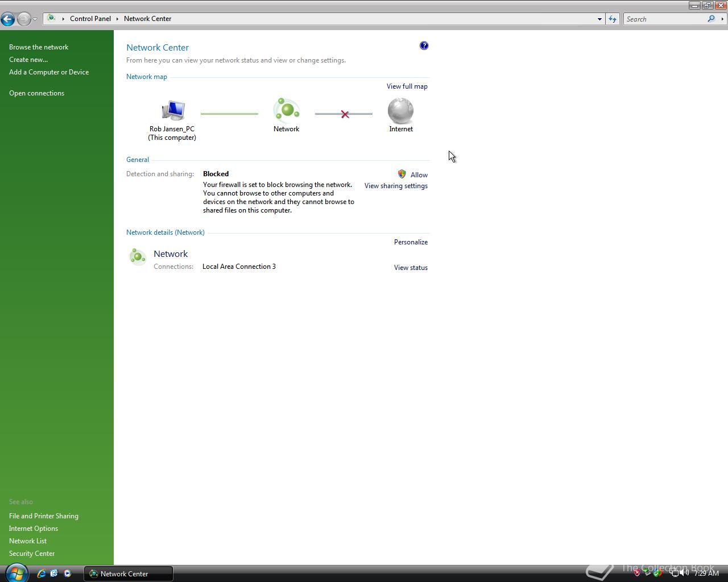Open the Network List link

tap(28, 541)
